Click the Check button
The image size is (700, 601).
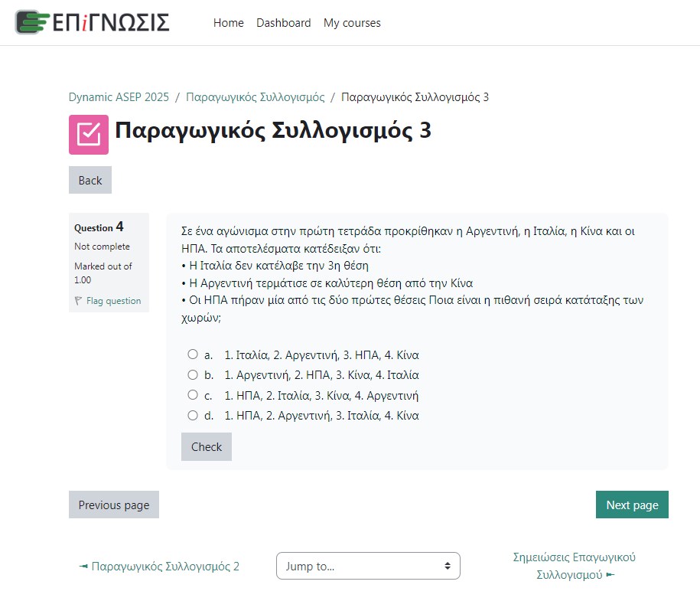207,446
